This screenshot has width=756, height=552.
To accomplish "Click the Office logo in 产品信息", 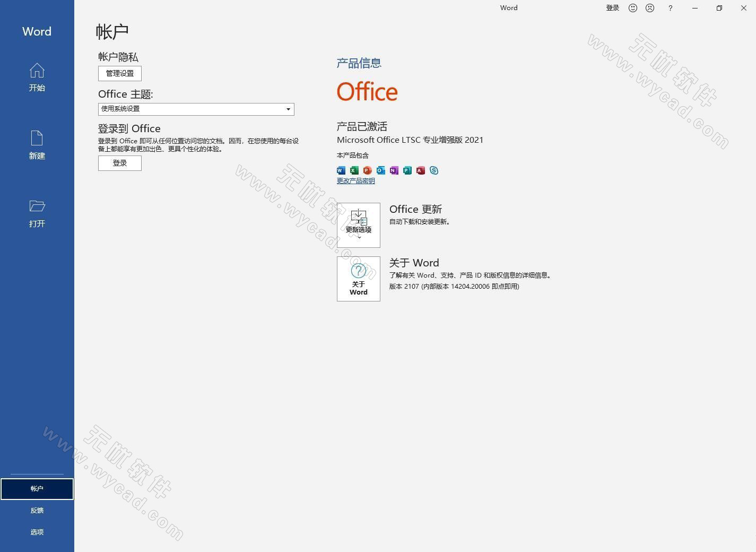I will (367, 92).
